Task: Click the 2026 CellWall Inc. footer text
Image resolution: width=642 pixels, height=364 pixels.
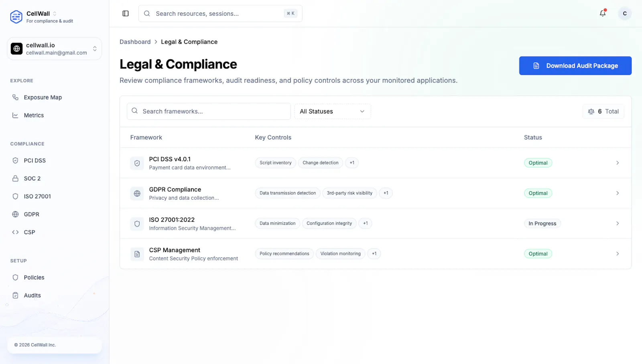Action: [x=35, y=345]
